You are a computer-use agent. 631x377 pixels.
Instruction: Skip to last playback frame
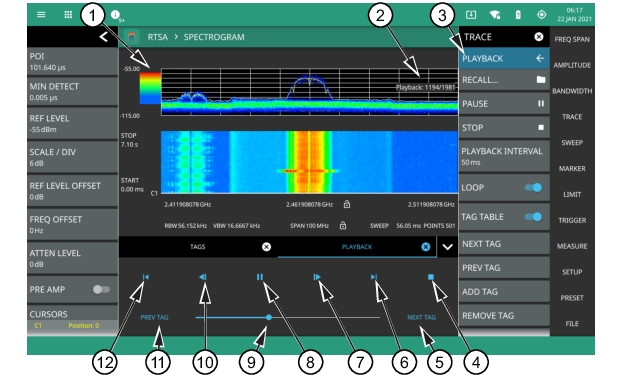[x=374, y=277]
